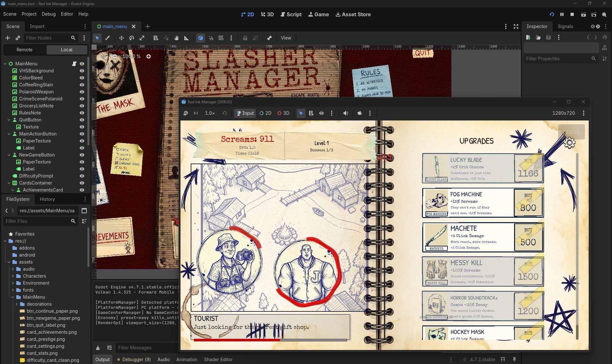612x364 pixels.
Task: Toggle distraction free mode expand icon
Action: click(516, 26)
